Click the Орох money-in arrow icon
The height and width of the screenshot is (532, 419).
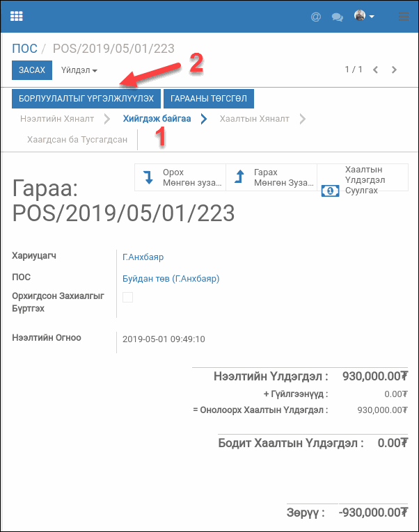coord(148,177)
